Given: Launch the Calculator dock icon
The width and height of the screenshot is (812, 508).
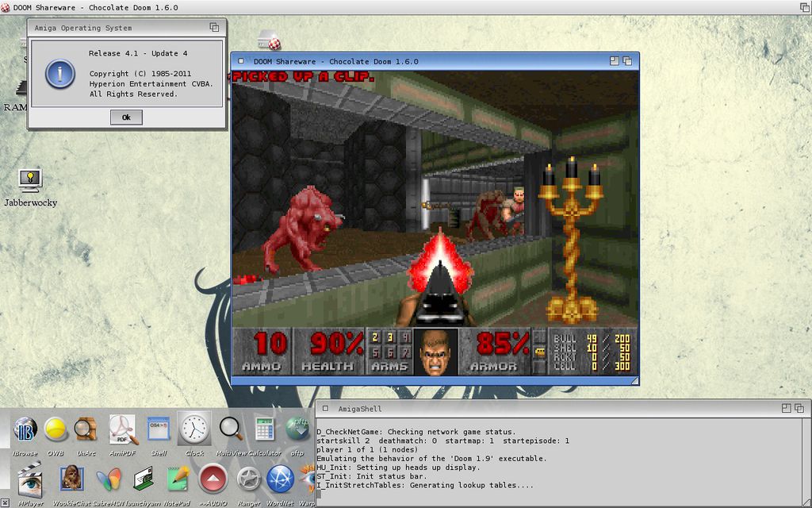Looking at the screenshot, I should coord(265,429).
